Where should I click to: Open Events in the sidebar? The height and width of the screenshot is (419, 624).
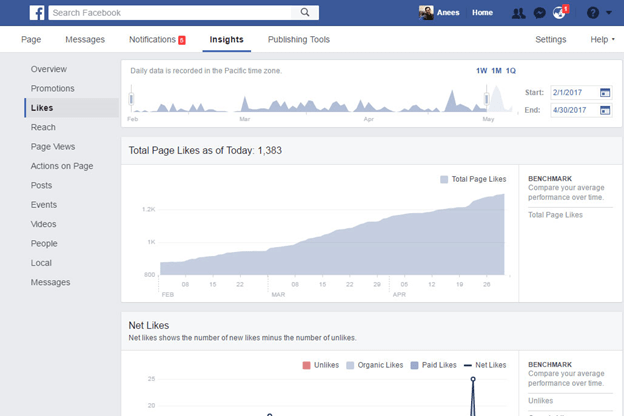coord(43,205)
